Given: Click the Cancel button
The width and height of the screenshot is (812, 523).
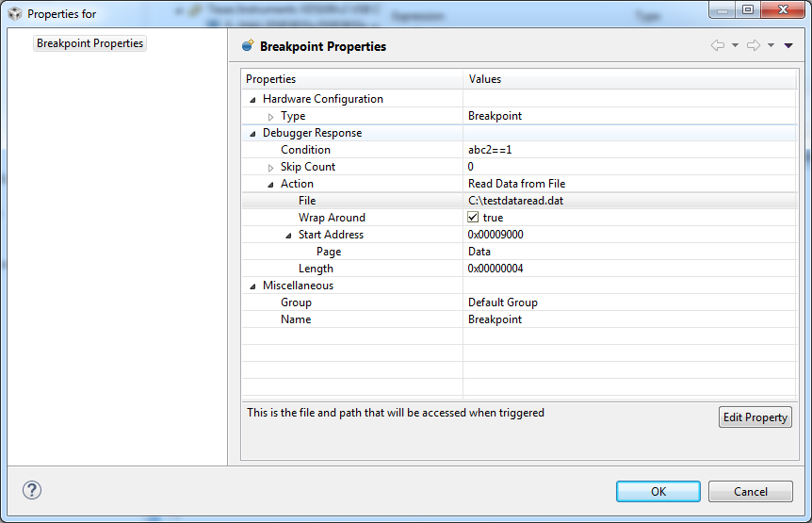Looking at the screenshot, I should (x=751, y=491).
